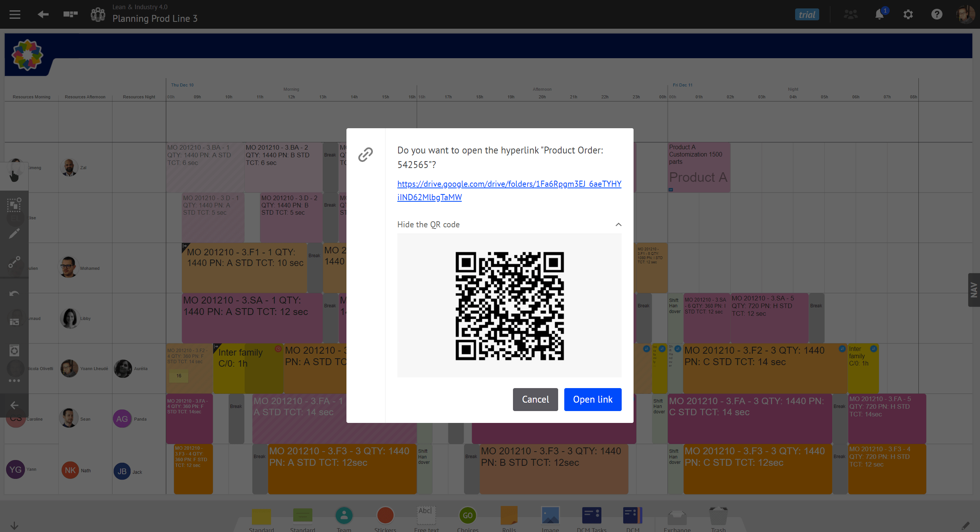
Task: Click the iObeya logo in banner
Action: click(x=27, y=55)
